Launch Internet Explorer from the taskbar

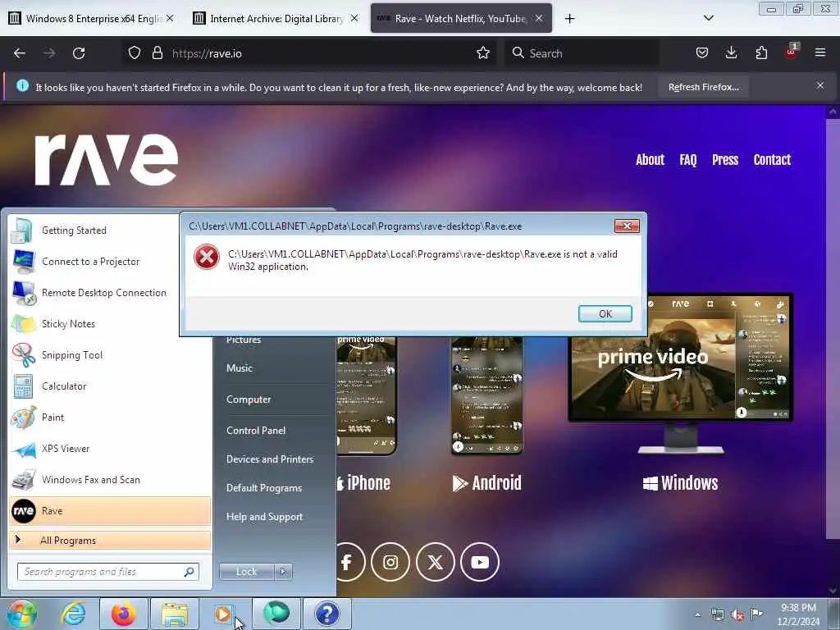pos(73,614)
